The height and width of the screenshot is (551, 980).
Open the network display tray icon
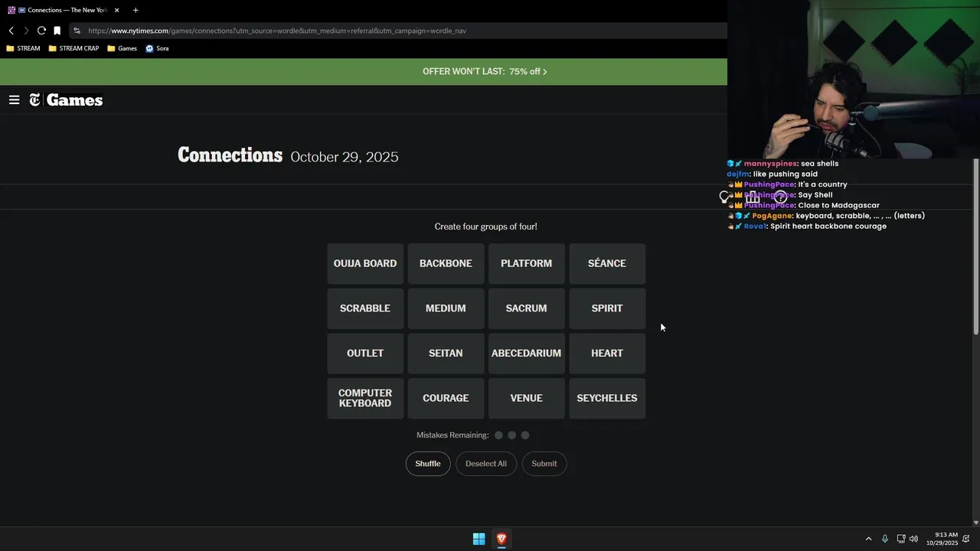click(x=901, y=539)
